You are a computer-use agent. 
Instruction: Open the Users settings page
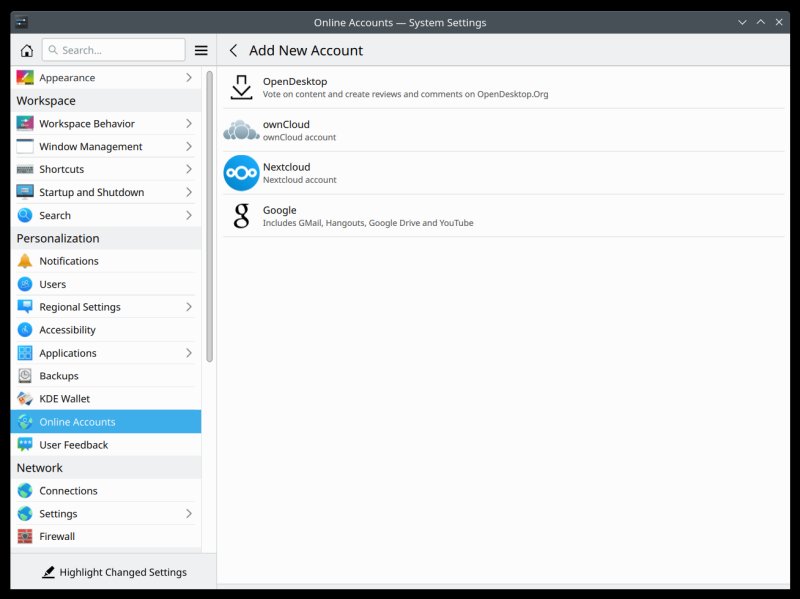53,284
